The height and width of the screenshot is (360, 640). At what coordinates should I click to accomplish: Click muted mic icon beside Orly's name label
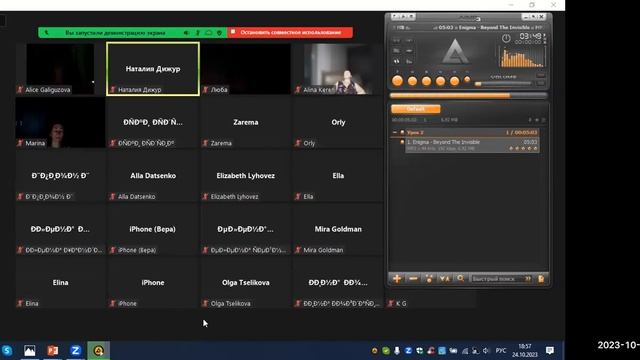pyautogui.click(x=298, y=143)
